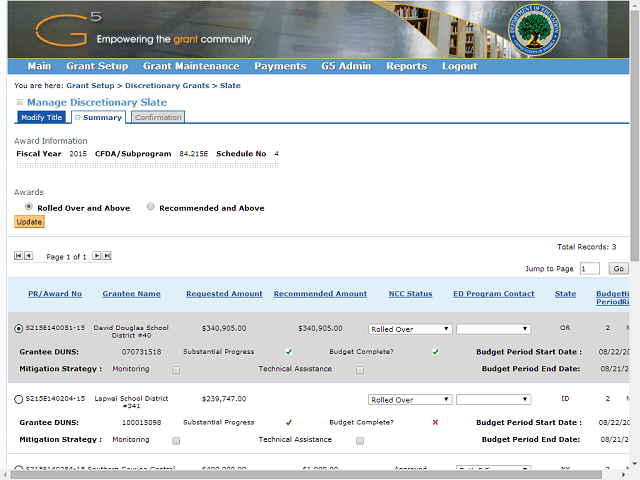
Task: Sort by ED Program Contact column header
Action: (493, 294)
